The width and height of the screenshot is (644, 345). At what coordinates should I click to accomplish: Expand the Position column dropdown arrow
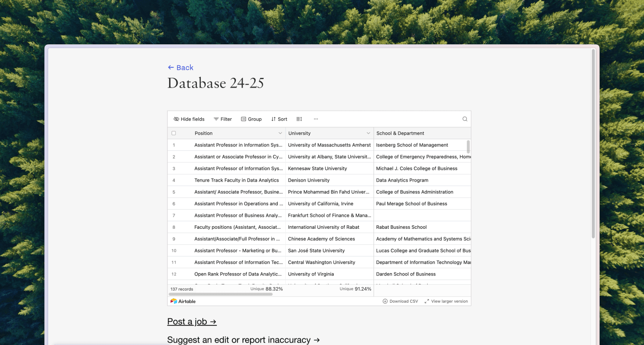(280, 133)
